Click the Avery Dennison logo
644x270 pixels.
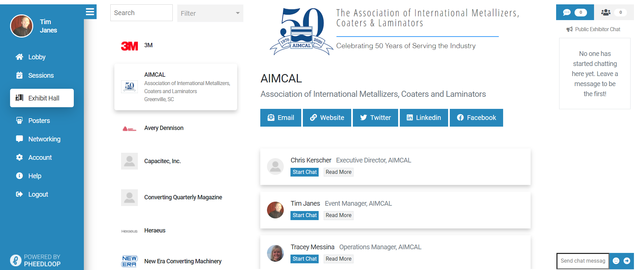click(129, 129)
